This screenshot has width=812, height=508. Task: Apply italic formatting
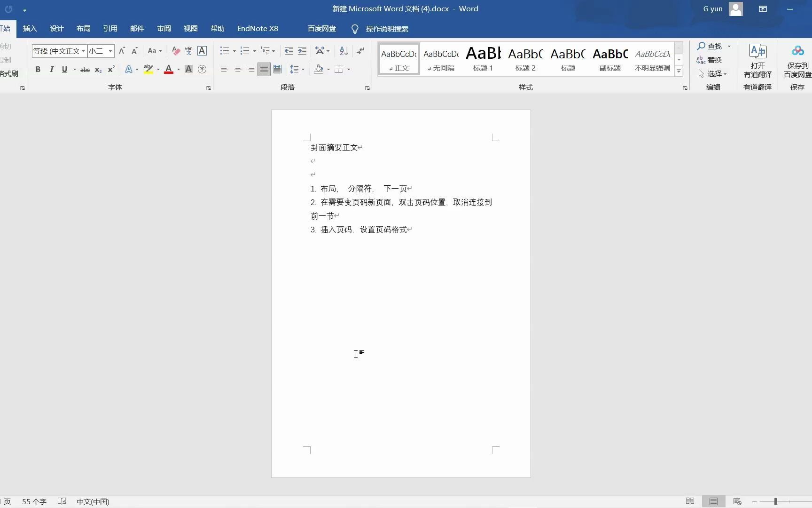click(51, 69)
